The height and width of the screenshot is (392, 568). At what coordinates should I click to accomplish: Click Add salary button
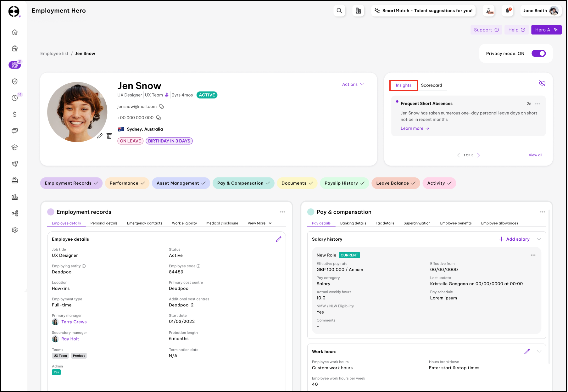pyautogui.click(x=514, y=239)
